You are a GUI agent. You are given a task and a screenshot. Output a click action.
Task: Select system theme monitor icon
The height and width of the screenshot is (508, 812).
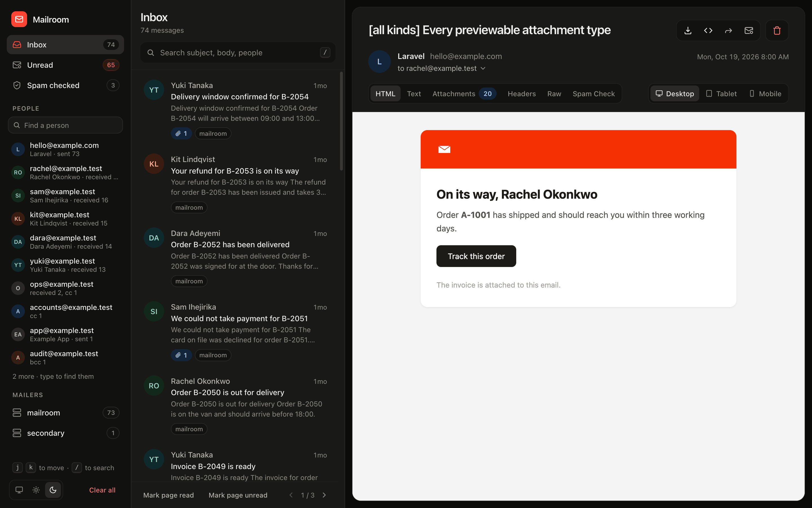coord(19,490)
